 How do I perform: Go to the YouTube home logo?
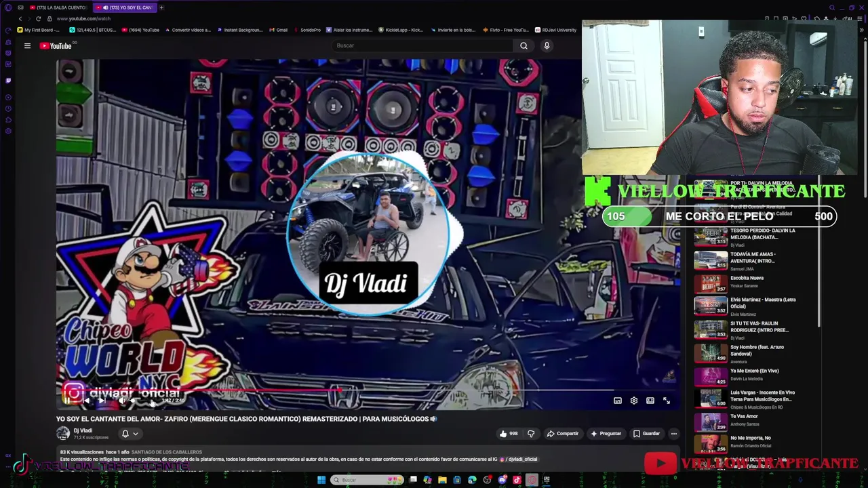pos(56,45)
